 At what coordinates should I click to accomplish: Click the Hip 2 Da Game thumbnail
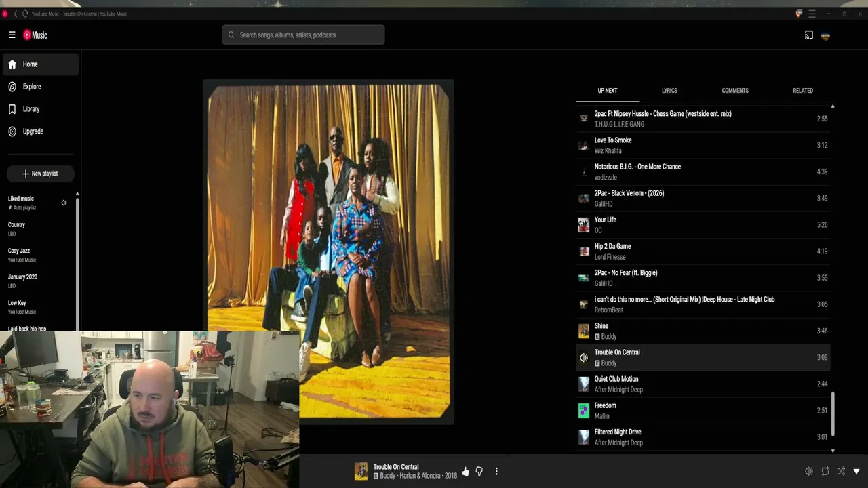tap(583, 251)
